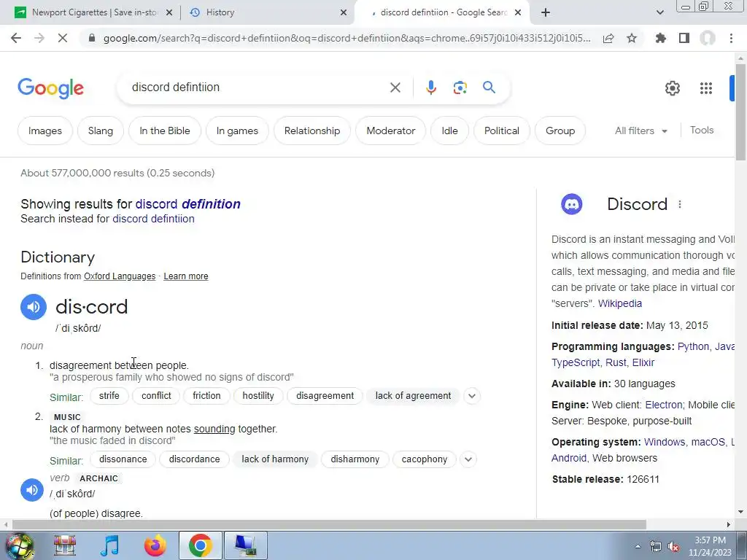Select the Relationship filter chip

click(312, 131)
